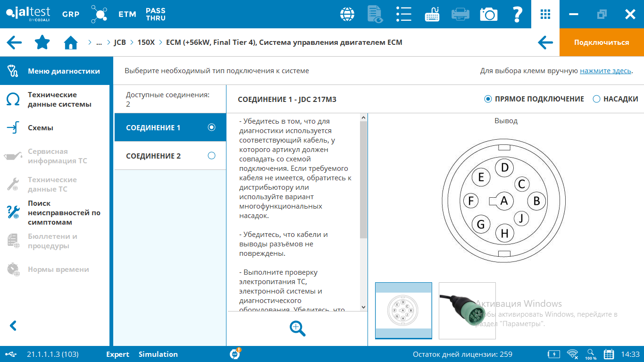Open the GRP module in the header

click(71, 14)
